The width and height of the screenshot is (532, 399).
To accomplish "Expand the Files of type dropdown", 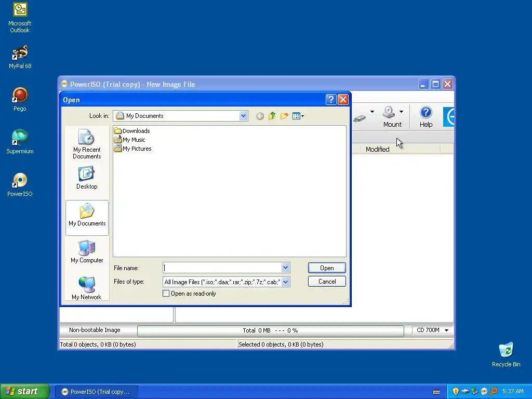I will (x=285, y=282).
